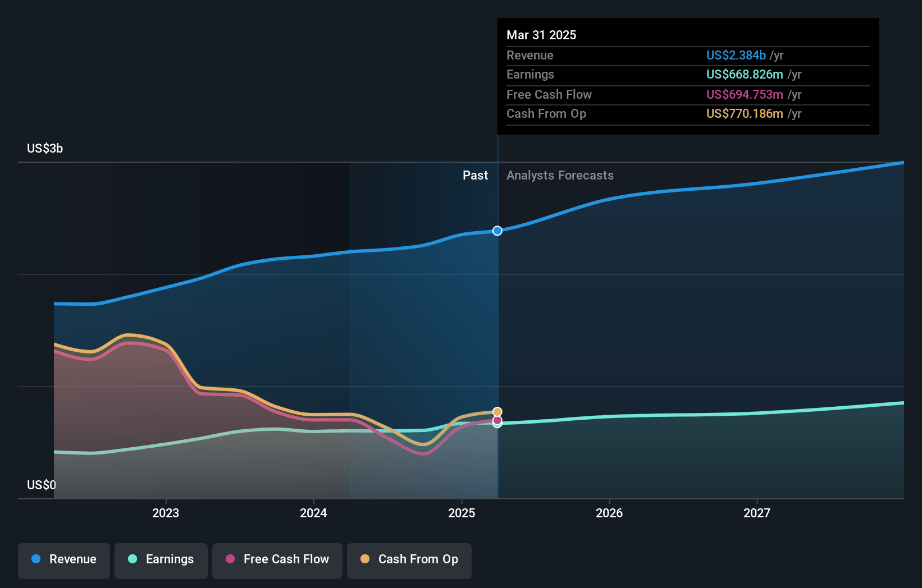Click the Analysts Forecasts label

(560, 175)
